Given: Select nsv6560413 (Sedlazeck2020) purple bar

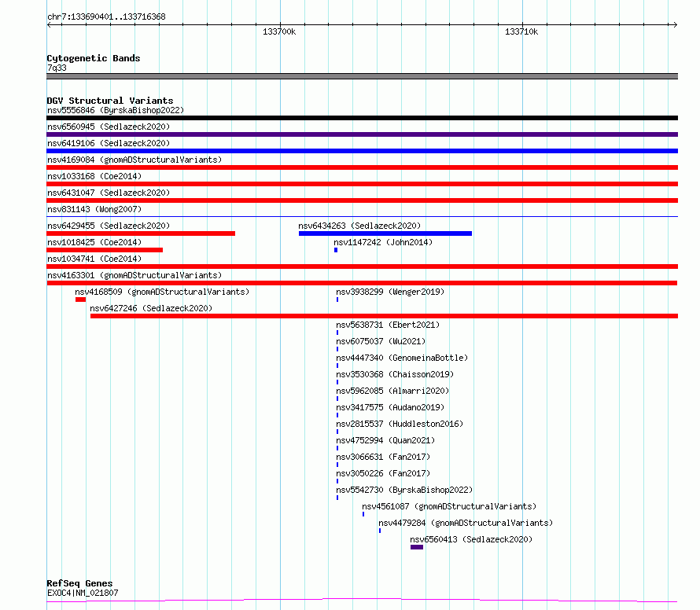Looking at the screenshot, I should 417,547.
